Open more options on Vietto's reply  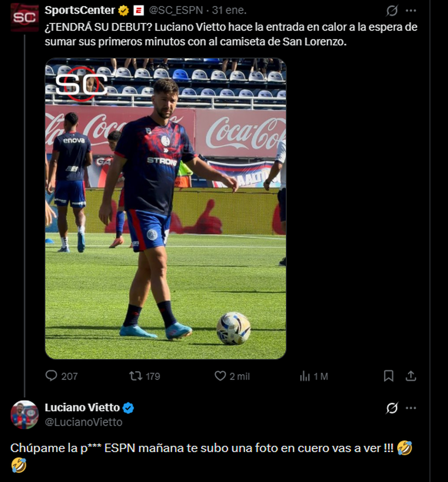click(411, 408)
